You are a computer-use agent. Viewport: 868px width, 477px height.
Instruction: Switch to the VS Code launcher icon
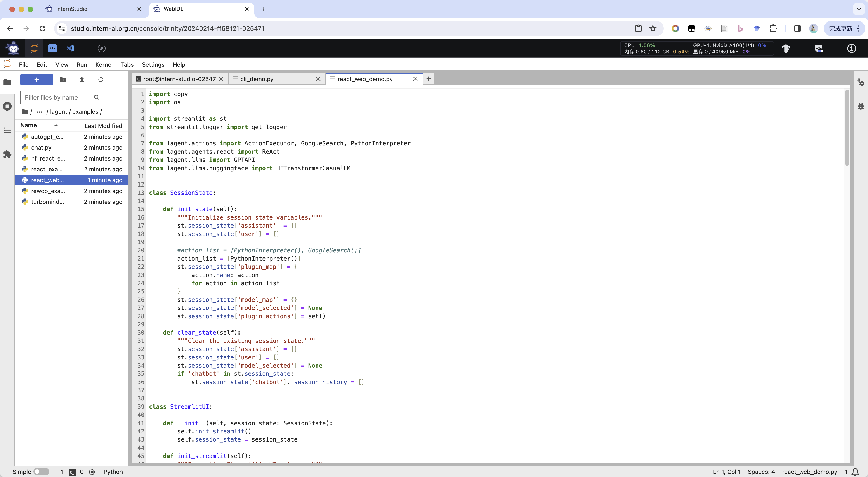(70, 48)
